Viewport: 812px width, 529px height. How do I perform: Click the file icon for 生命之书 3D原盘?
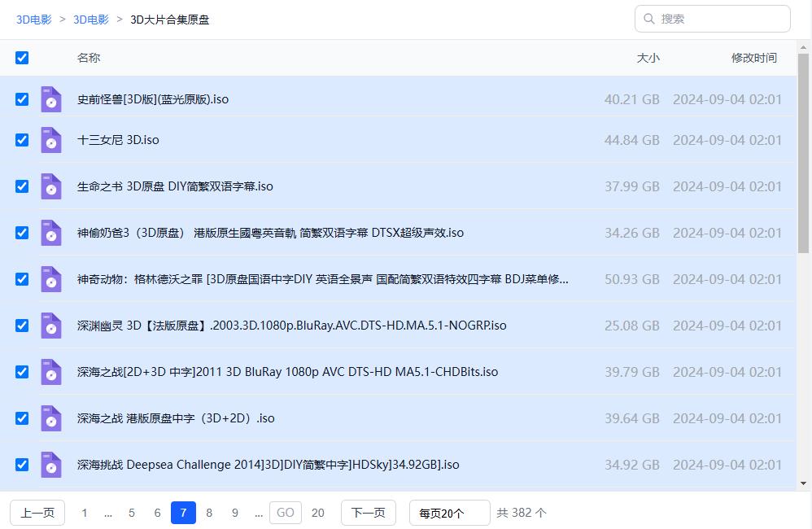(x=51, y=186)
